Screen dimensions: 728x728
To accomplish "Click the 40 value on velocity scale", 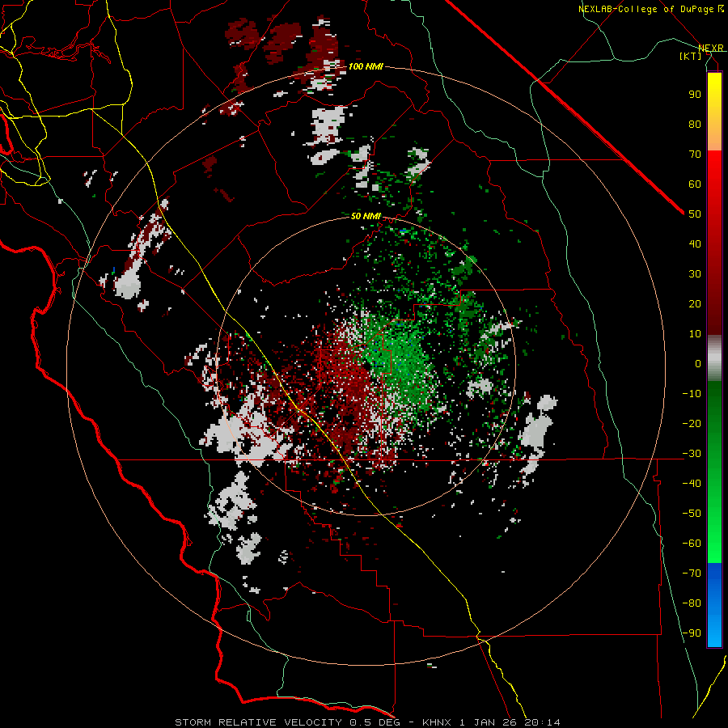I will click(x=695, y=243).
